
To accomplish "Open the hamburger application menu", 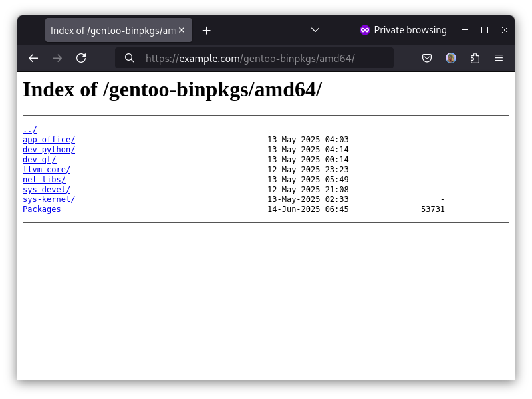I will click(498, 58).
